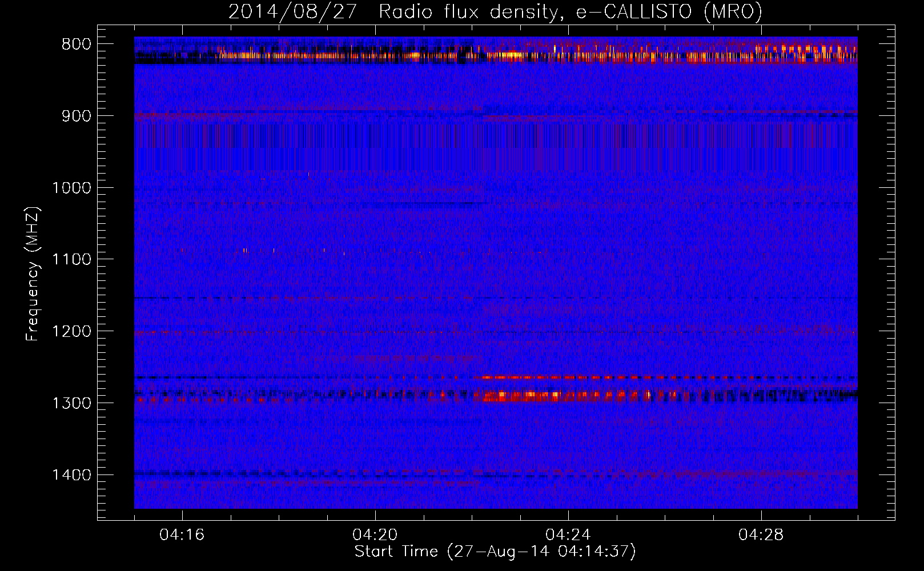Image resolution: width=924 pixels, height=571 pixels.
Task: Click the 1400 frequency tick label
Action: 71,475
